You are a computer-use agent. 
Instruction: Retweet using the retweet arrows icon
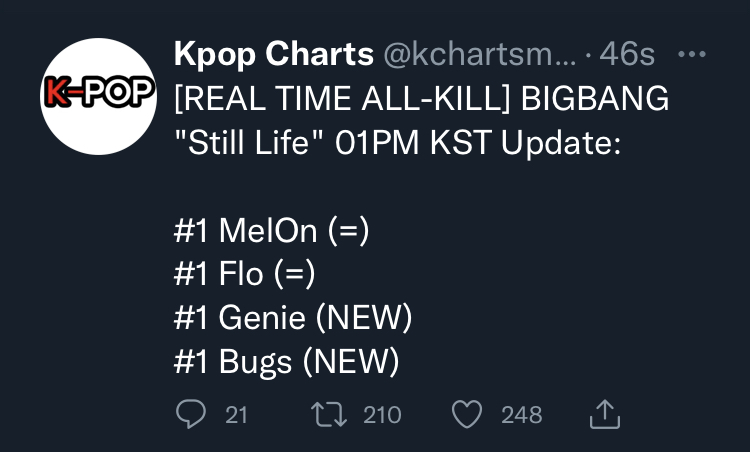coord(329,414)
